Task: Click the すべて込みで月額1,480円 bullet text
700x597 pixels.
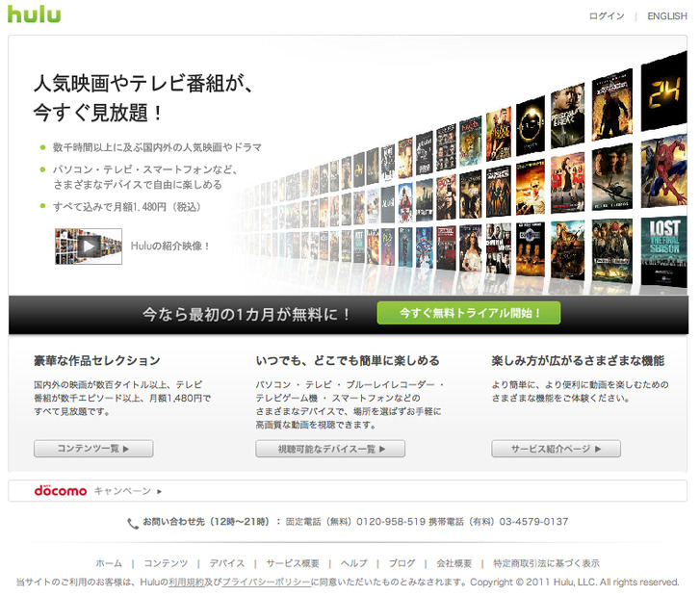Action: tap(127, 207)
